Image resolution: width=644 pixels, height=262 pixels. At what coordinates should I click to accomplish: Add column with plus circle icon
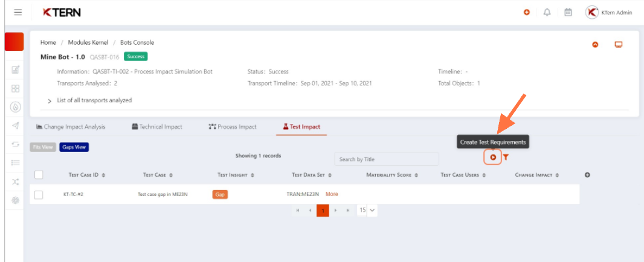(587, 175)
